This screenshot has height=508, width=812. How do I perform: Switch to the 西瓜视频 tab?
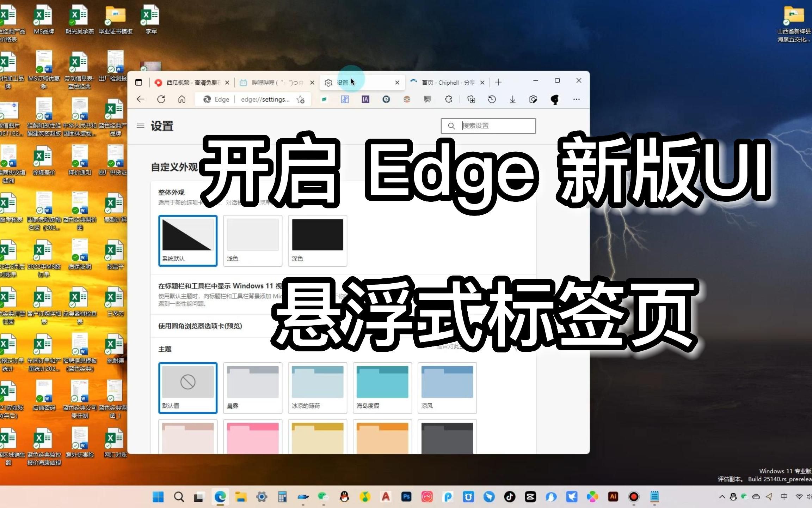(189, 83)
